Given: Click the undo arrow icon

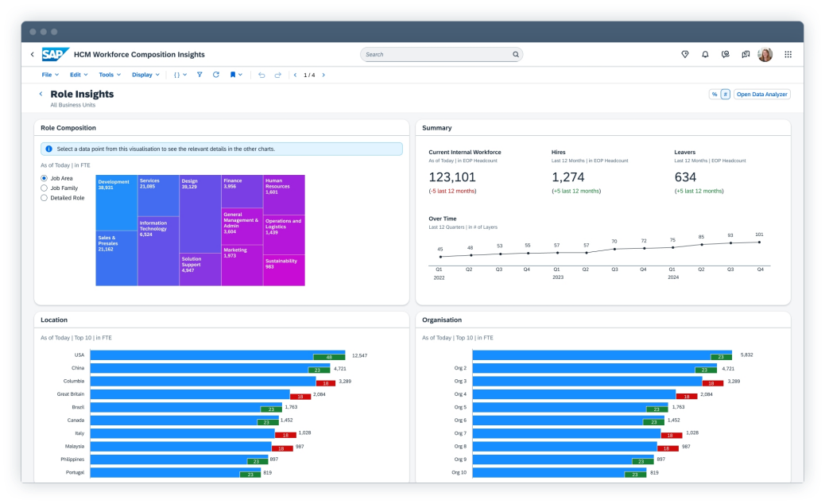Looking at the screenshot, I should (x=262, y=75).
